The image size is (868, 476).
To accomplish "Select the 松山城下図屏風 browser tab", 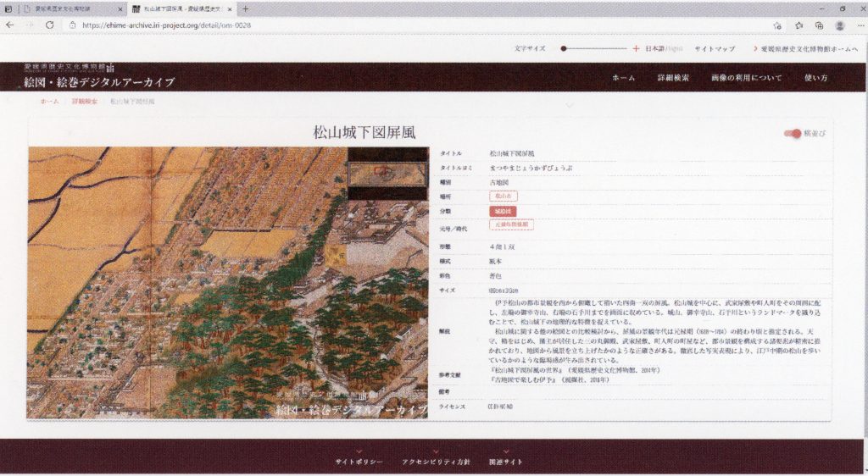I will coord(183,8).
